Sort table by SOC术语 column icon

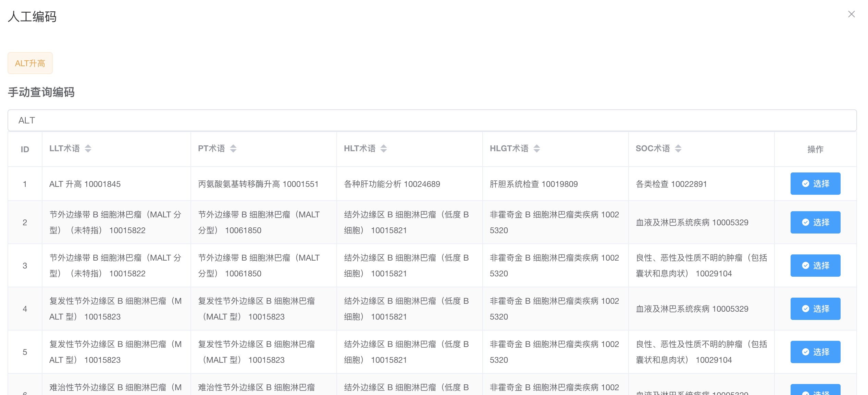(x=678, y=148)
